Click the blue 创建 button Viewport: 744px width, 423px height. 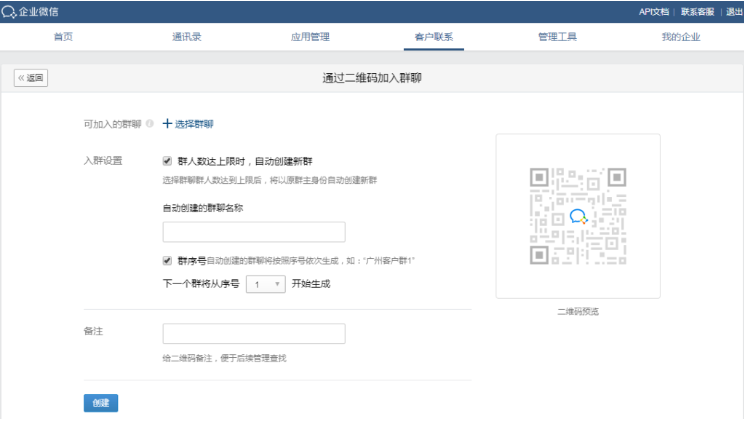coord(100,403)
